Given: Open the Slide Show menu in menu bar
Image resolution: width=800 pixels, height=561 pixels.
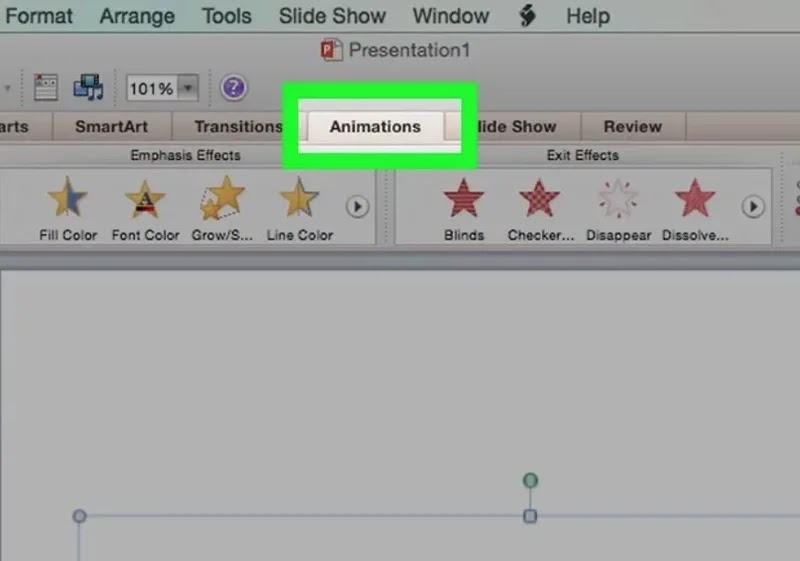Looking at the screenshot, I should tap(332, 16).
